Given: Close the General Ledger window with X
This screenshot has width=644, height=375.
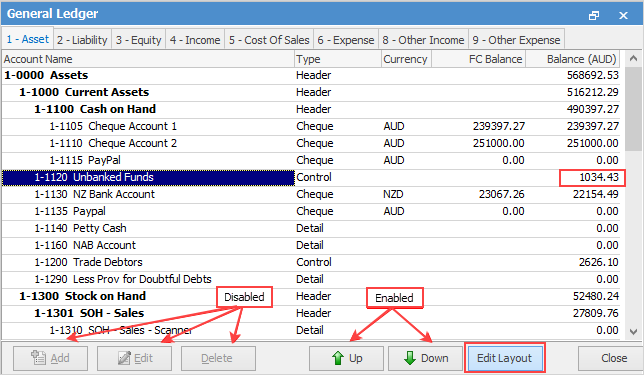Looking at the screenshot, I should [623, 16].
